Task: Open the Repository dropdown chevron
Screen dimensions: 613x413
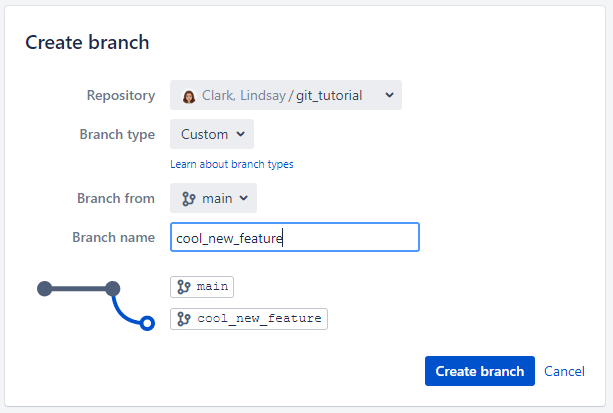Action: pos(389,95)
